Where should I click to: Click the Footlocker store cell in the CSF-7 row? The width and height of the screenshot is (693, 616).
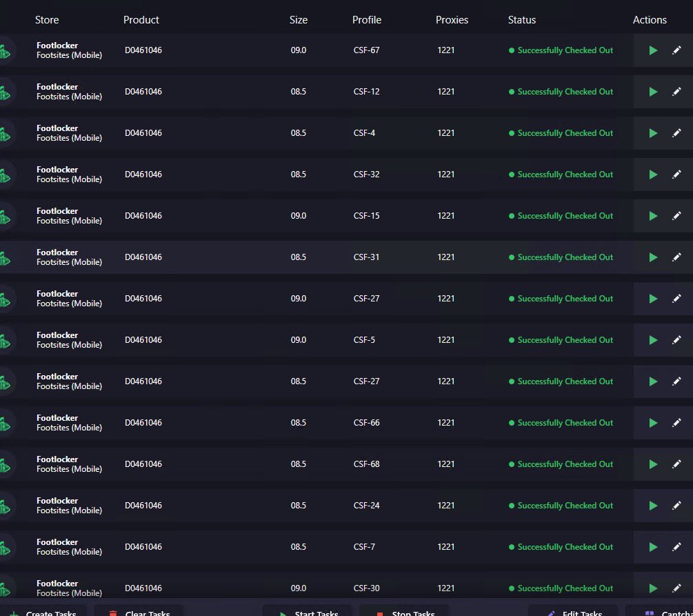(x=69, y=547)
